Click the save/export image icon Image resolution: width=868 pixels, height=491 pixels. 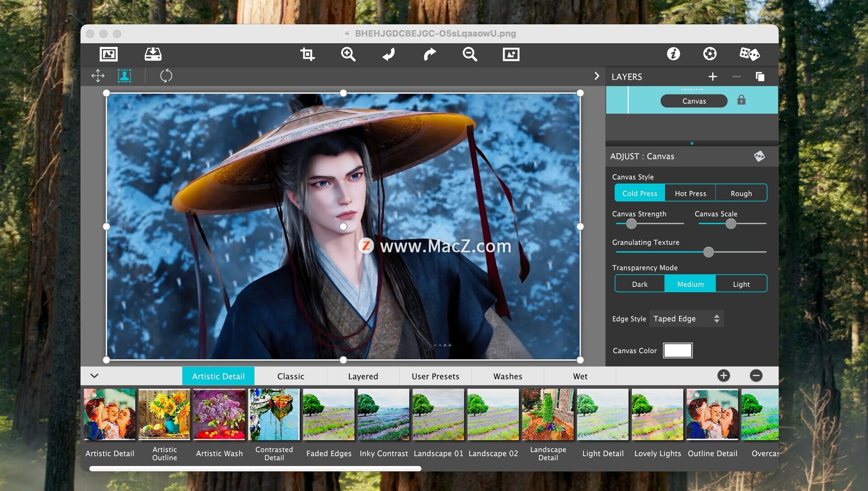pos(153,54)
